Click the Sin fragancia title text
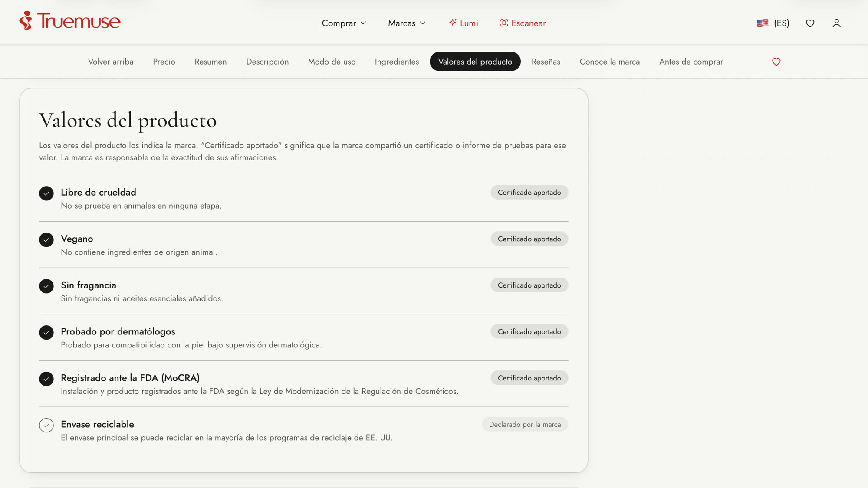Viewport: 868px width, 488px height. pyautogui.click(x=89, y=285)
